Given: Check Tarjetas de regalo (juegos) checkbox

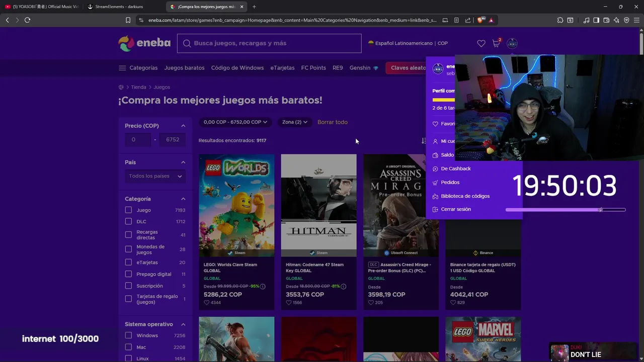Looking at the screenshot, I should coord(128,299).
